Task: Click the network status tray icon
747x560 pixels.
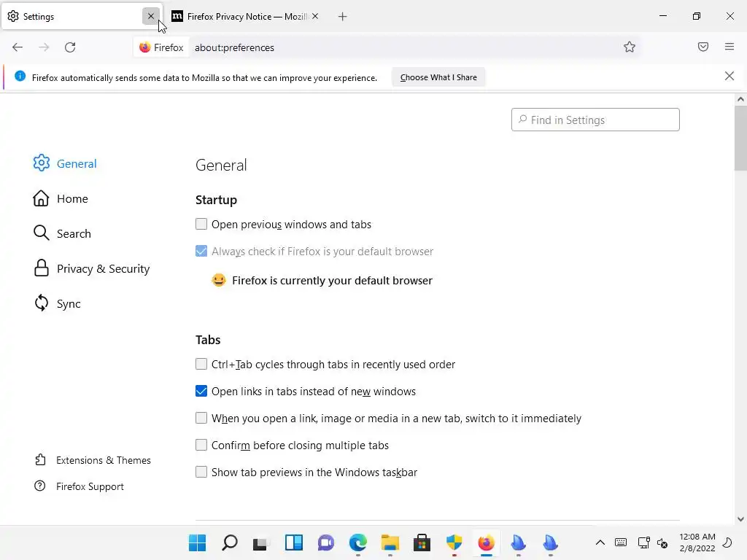Action: [x=643, y=542]
